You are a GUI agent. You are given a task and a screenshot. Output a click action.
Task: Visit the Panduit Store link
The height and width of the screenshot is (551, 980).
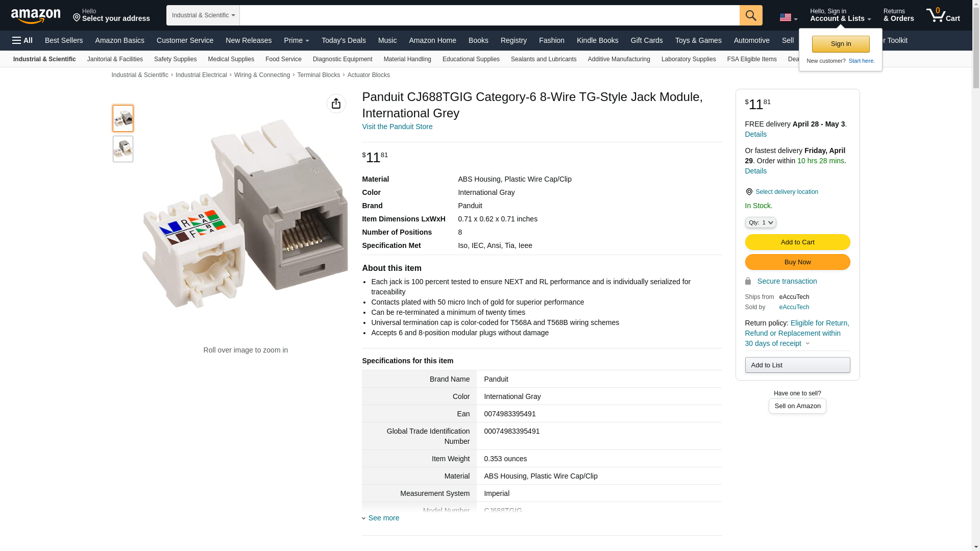[397, 127]
